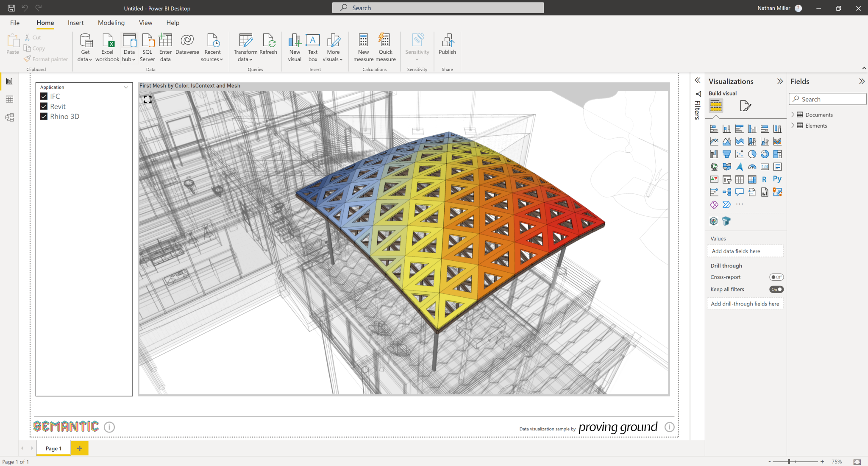Uncheck the IFC application checkbox

pyautogui.click(x=44, y=96)
